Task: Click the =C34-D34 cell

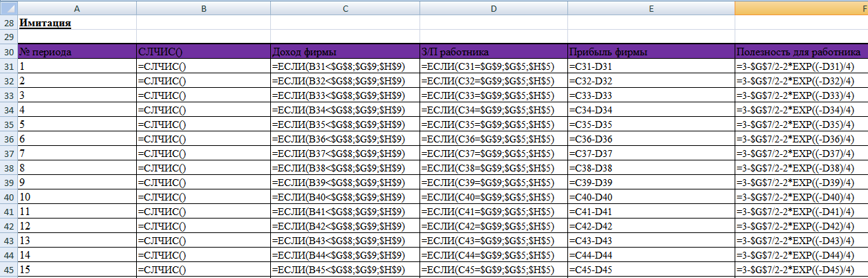Action: pyautogui.click(x=651, y=110)
